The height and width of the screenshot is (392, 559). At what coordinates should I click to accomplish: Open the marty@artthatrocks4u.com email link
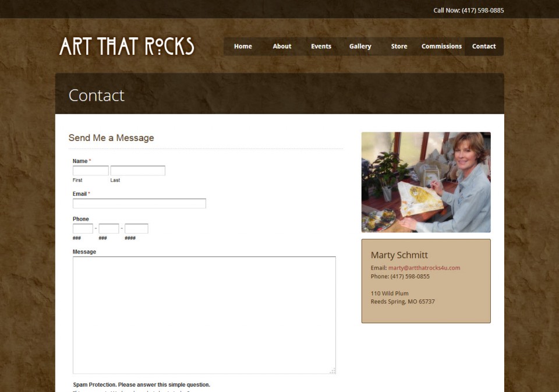coord(424,268)
